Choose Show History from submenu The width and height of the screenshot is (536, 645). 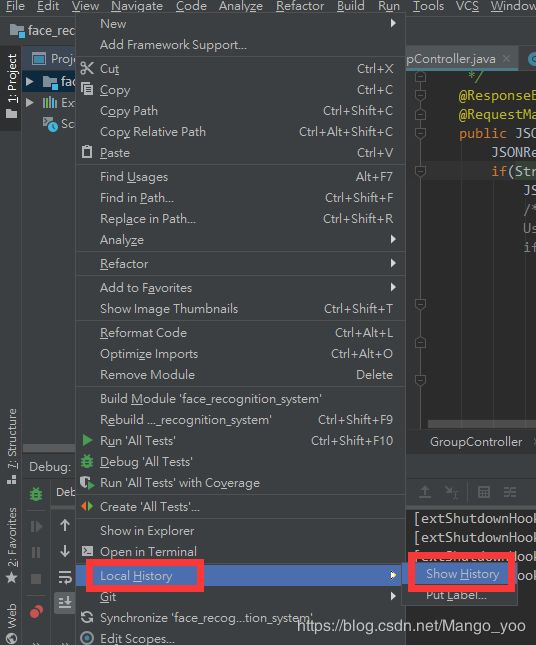click(462, 573)
